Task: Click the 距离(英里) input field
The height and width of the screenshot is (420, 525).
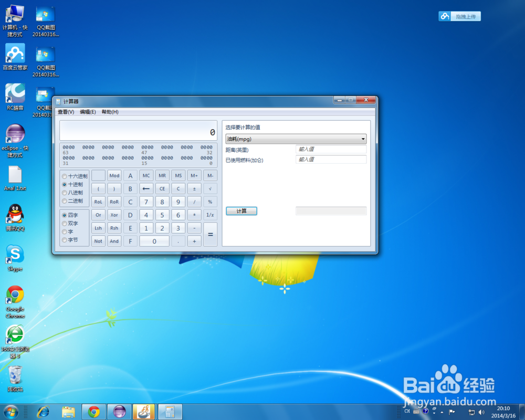Action: (331, 149)
